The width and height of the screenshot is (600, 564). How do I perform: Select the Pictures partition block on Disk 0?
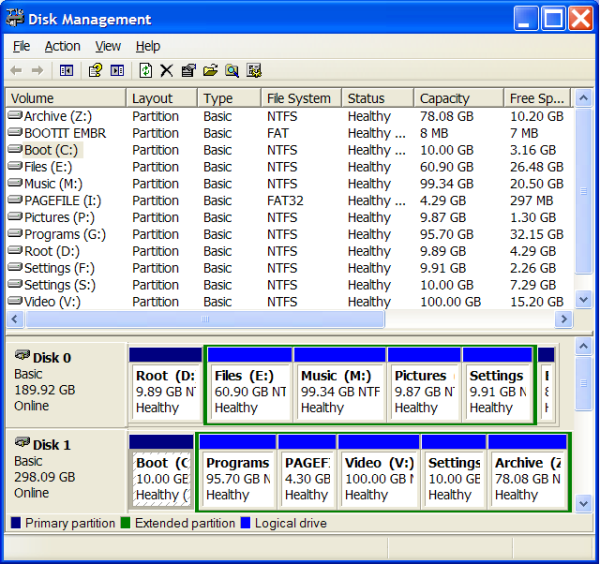tap(424, 385)
